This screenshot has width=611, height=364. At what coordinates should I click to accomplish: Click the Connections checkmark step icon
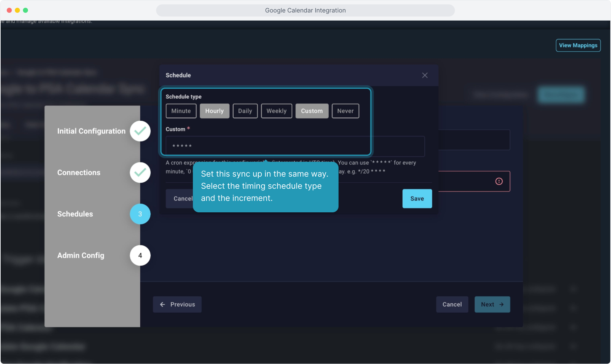(140, 173)
